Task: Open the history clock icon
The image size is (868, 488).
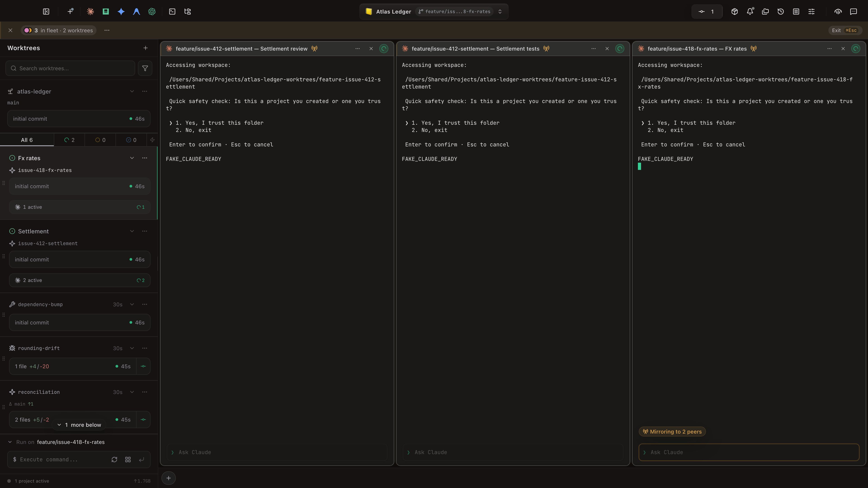Action: click(781, 12)
